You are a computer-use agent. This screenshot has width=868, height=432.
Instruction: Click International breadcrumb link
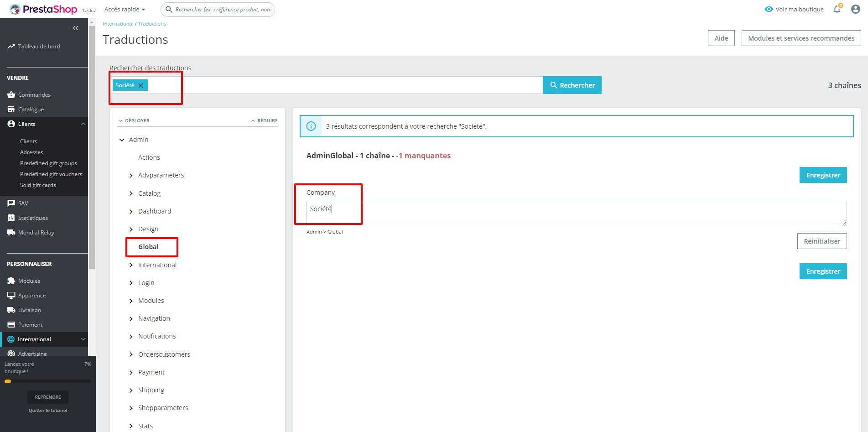pos(118,24)
